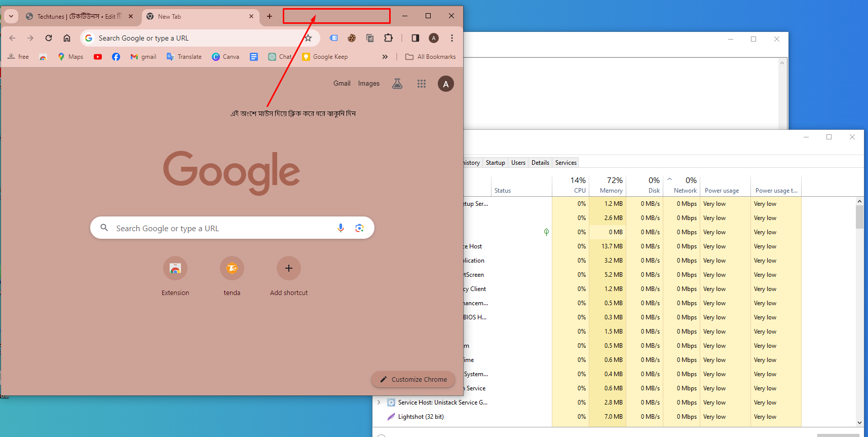Toggle the Chrome side panel
The height and width of the screenshot is (437, 868).
(x=416, y=38)
